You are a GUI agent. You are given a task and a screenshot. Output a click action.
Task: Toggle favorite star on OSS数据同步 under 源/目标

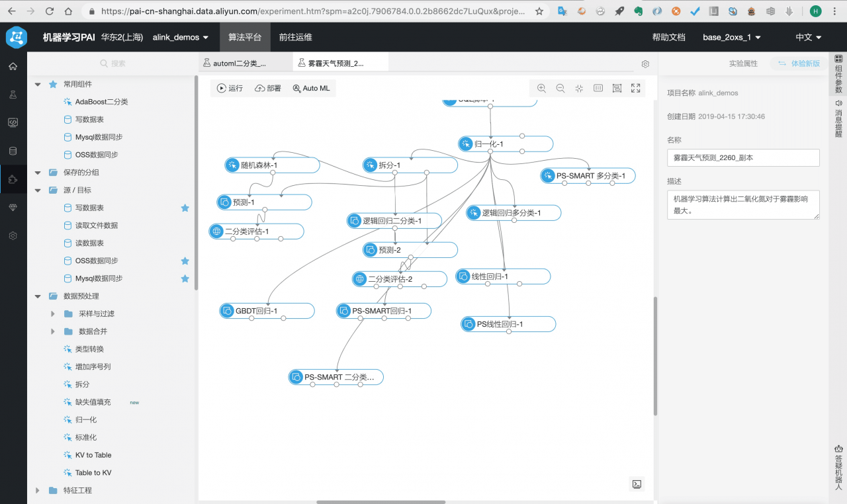coord(185,261)
